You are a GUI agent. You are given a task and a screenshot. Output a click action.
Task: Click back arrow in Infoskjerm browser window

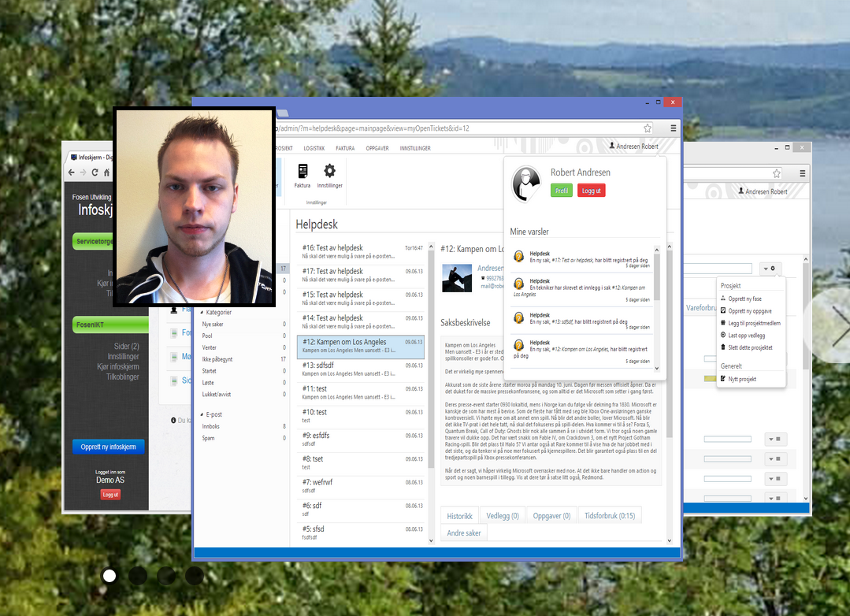pos(72,173)
